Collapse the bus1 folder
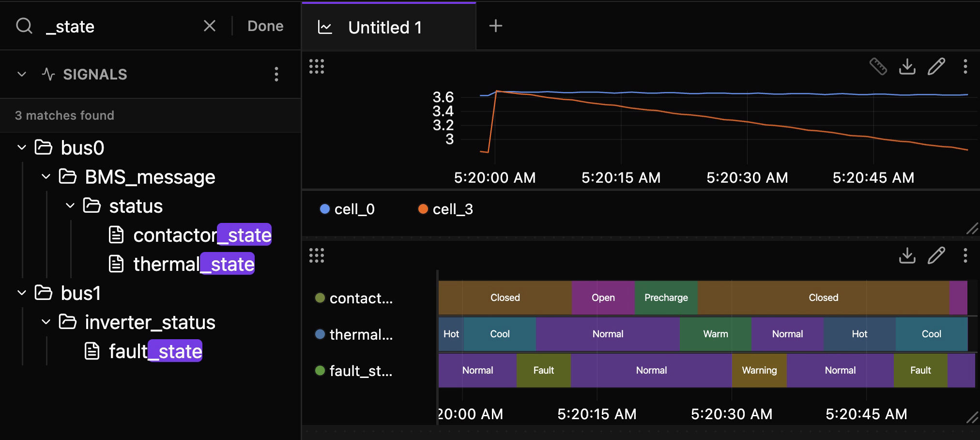This screenshot has height=440, width=980. coord(22,293)
